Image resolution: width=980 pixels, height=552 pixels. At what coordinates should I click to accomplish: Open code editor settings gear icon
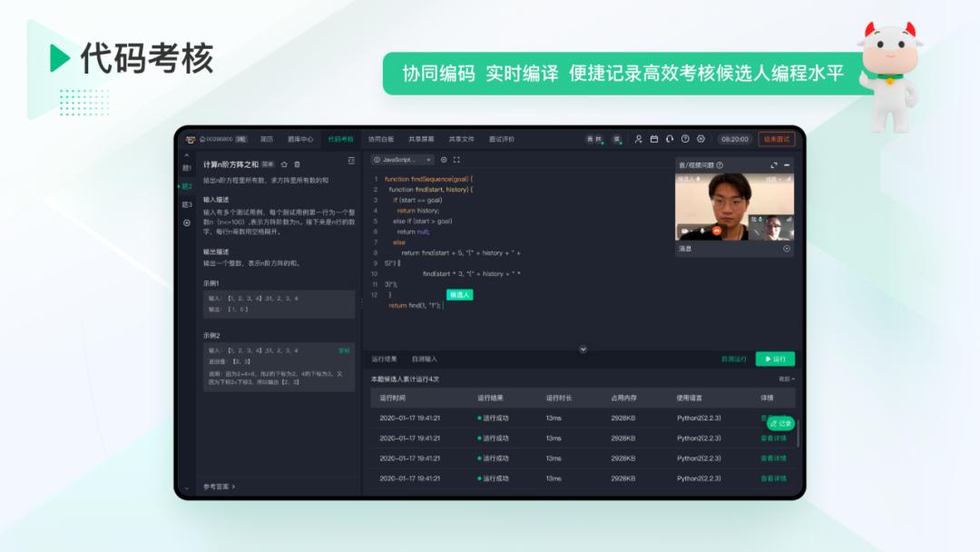click(444, 160)
